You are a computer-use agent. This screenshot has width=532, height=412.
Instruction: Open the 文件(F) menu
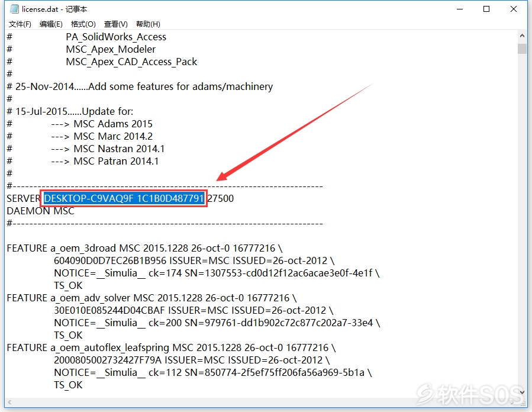tap(20, 24)
